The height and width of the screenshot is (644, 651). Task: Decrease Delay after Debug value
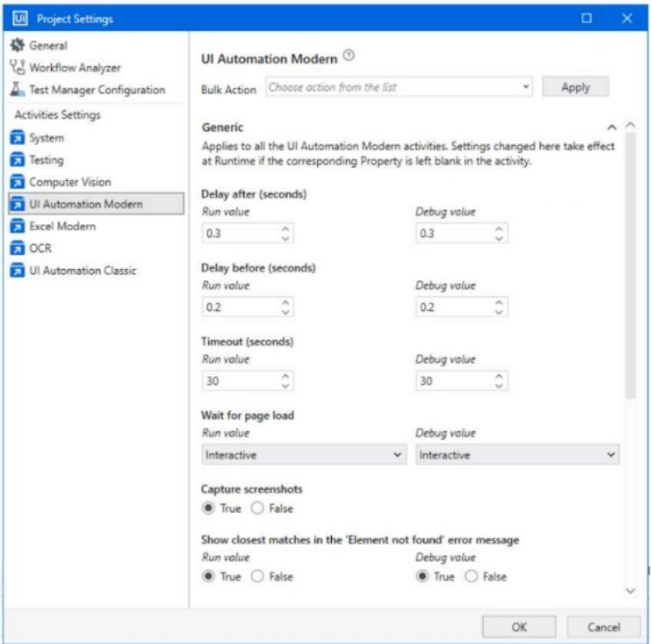point(499,238)
